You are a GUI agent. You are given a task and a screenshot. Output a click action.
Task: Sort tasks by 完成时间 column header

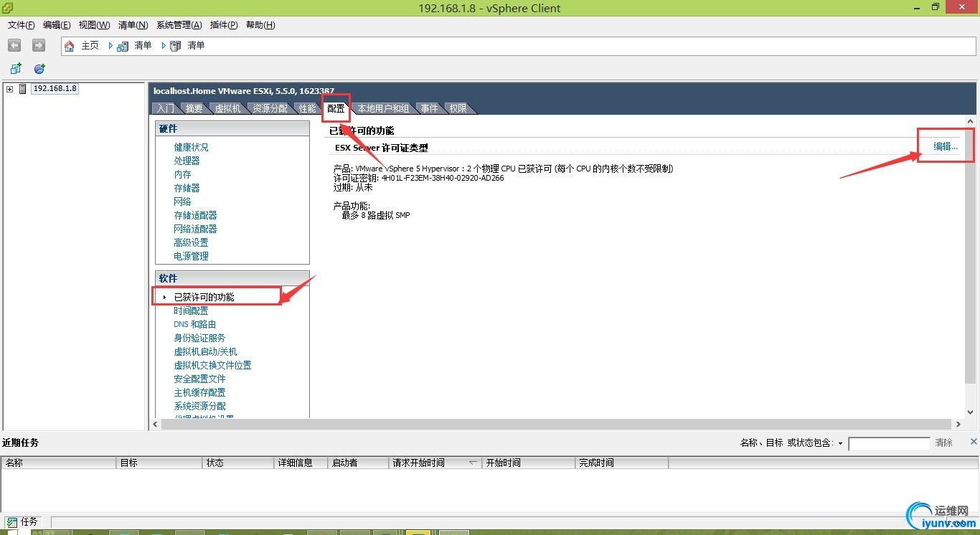(621, 463)
